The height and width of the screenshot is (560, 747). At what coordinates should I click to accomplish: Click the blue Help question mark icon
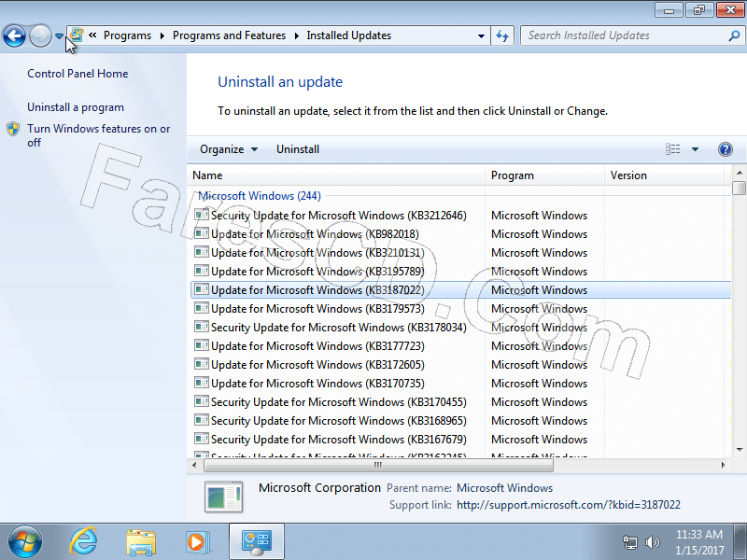coord(726,149)
